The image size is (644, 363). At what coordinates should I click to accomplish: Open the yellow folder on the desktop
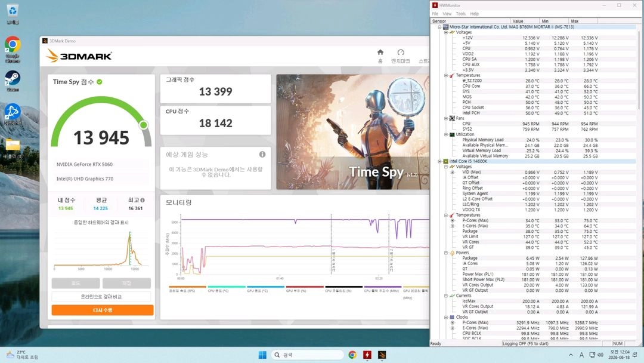coord(13,149)
